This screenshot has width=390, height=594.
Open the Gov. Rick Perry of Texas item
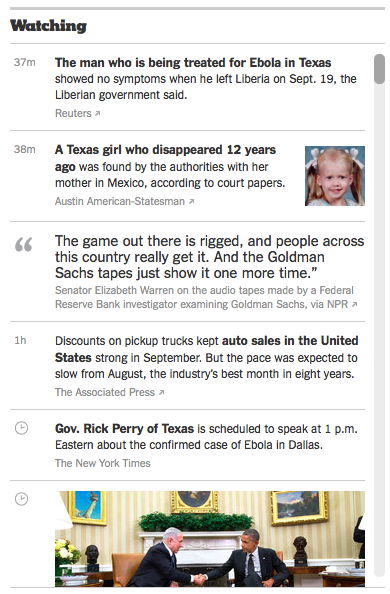124,428
